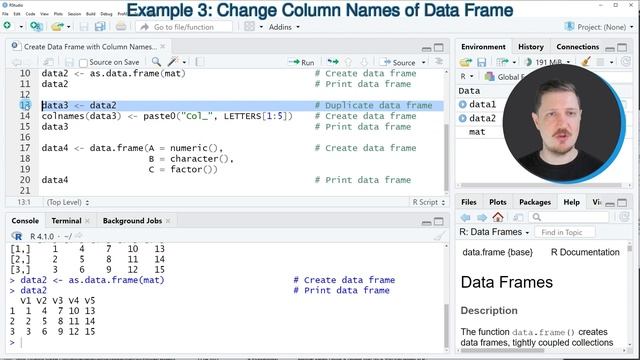The width and height of the screenshot is (640, 360).
Task: Click the Source button
Action: tap(398, 62)
